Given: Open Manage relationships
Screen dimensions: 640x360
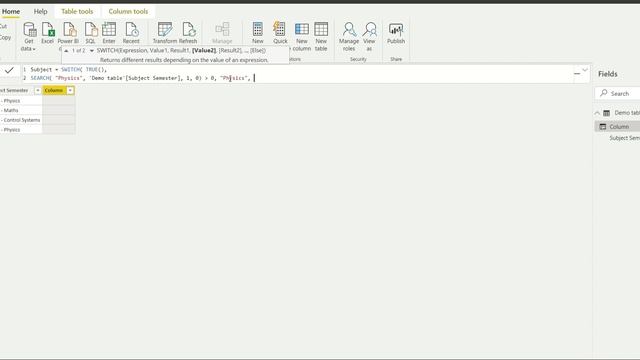Looking at the screenshot, I should (x=222, y=33).
